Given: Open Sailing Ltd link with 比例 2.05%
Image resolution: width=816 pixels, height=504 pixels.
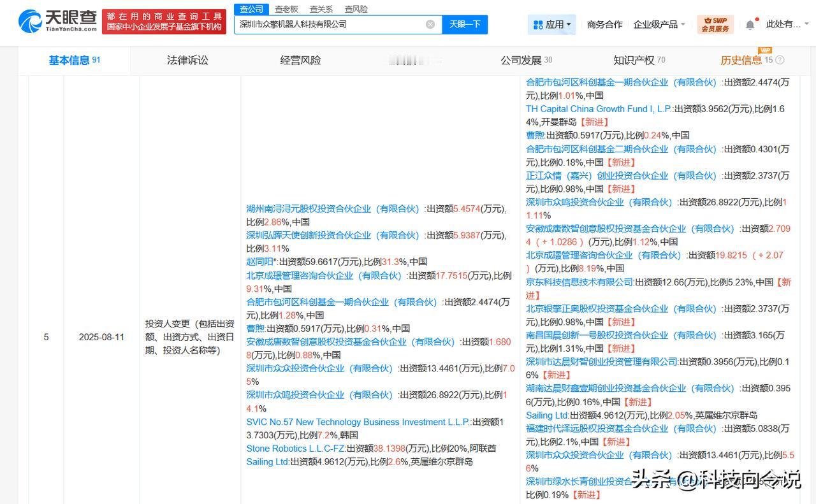Looking at the screenshot, I should [x=546, y=415].
